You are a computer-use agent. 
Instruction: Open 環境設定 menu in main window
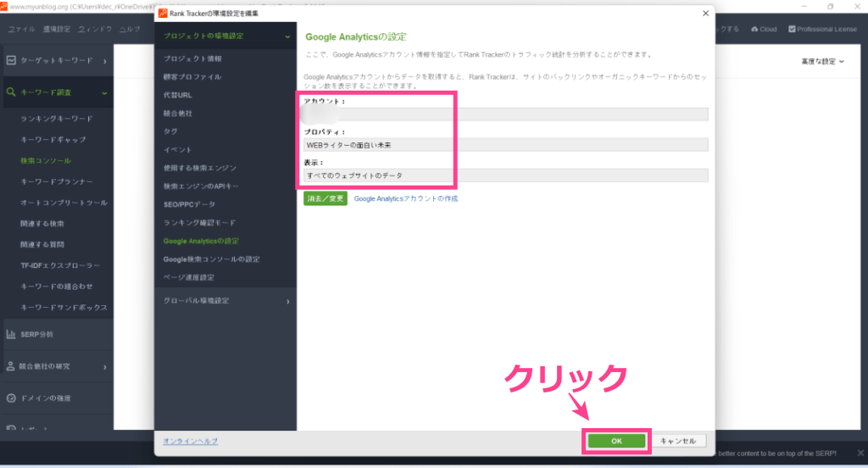[x=57, y=29]
